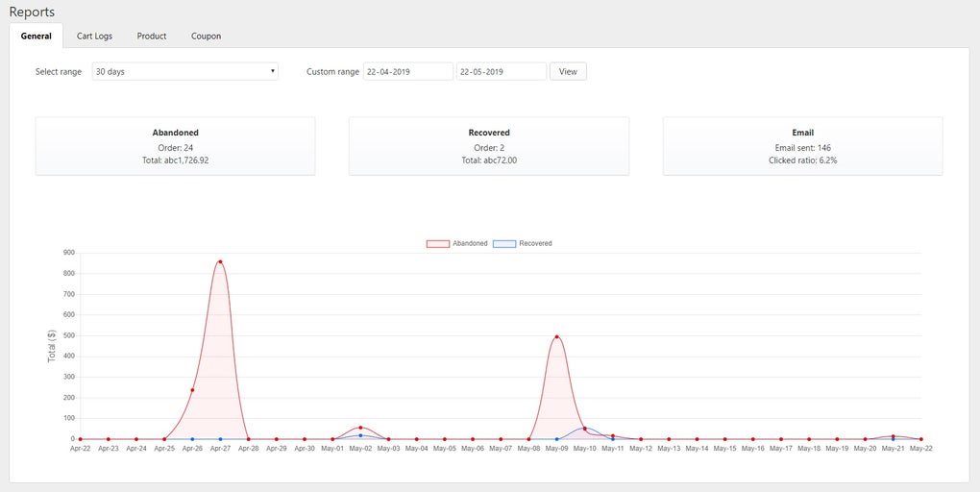Click the May-02 abandoned data point

pyautogui.click(x=360, y=428)
